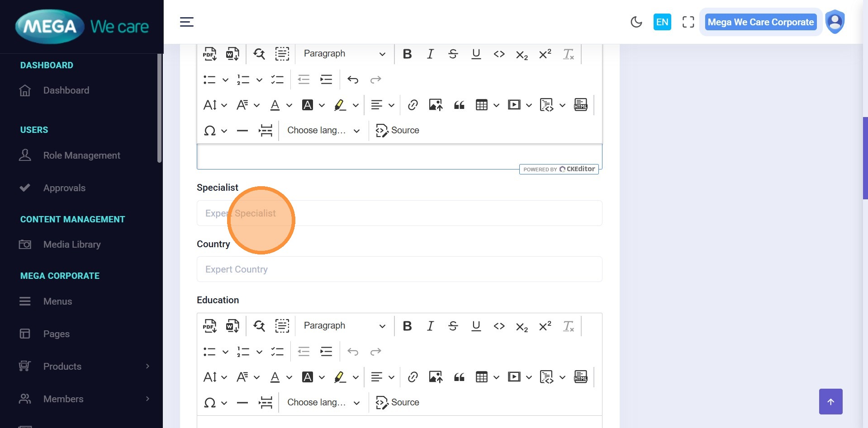This screenshot has height=428, width=868.
Task: Click Export to Word icon in Education editor
Action: pos(232,326)
